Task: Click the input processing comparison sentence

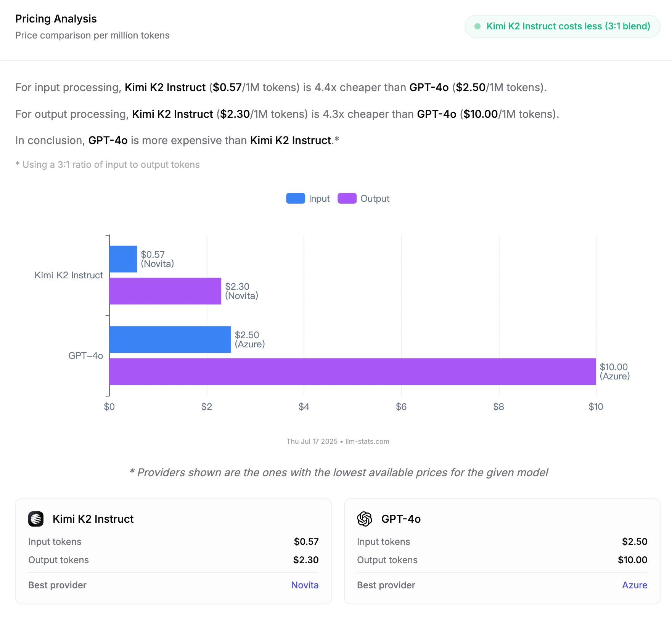Action: (x=281, y=87)
